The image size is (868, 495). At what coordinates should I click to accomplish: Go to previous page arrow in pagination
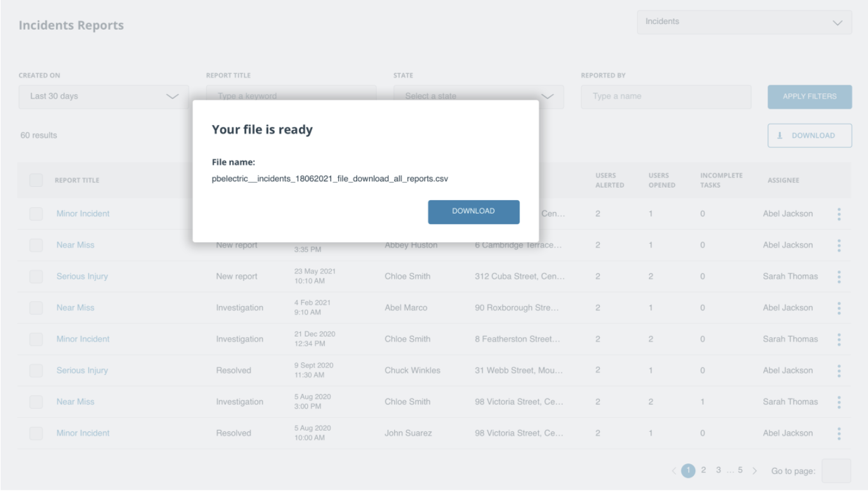pos(674,471)
